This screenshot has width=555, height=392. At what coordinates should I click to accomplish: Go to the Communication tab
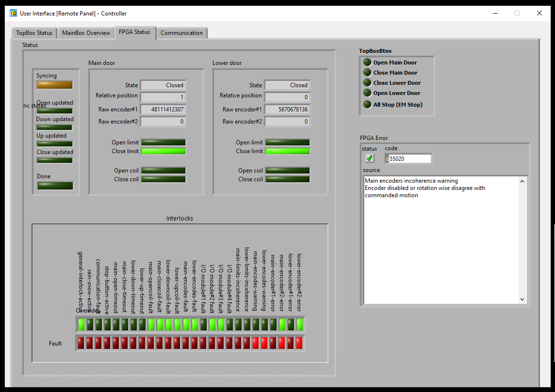[181, 33]
